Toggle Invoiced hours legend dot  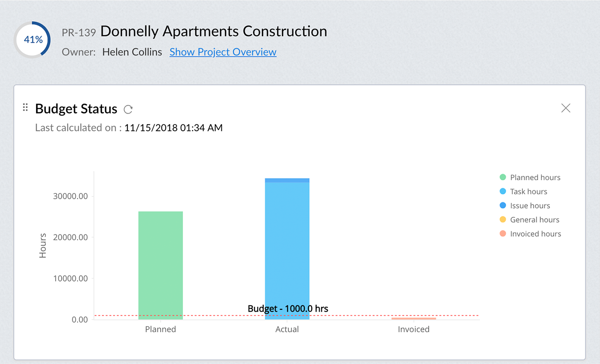click(503, 234)
